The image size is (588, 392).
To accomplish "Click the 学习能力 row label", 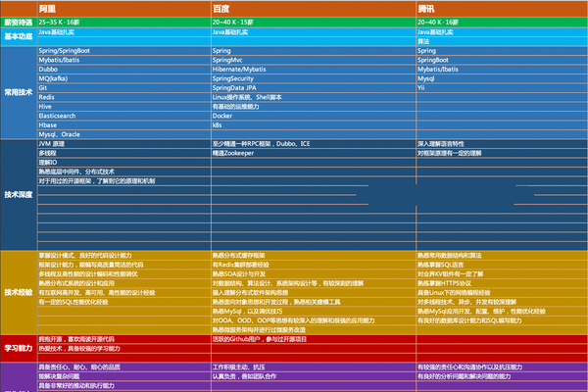I will (x=19, y=348).
